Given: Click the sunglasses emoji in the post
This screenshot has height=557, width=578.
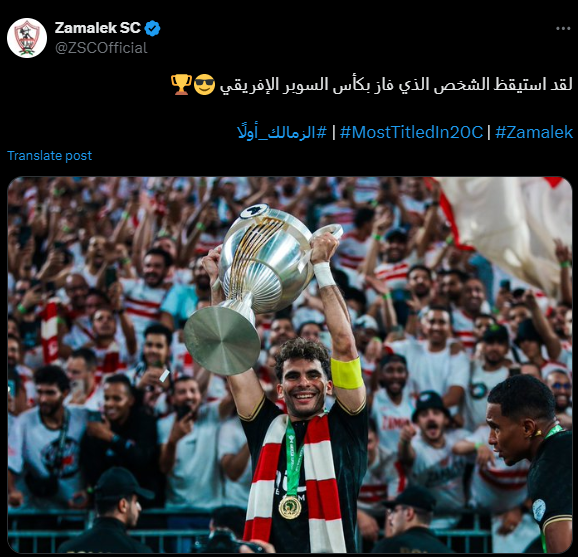Looking at the screenshot, I should [x=204, y=85].
